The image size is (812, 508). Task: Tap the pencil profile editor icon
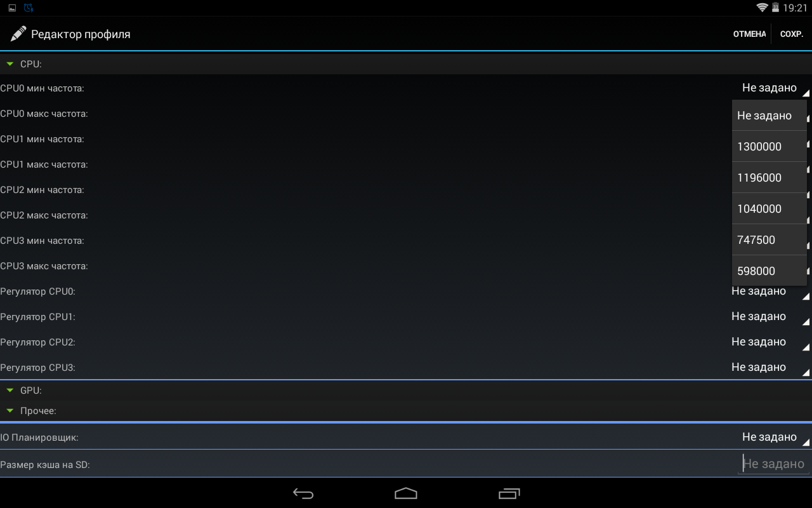pyautogui.click(x=18, y=34)
